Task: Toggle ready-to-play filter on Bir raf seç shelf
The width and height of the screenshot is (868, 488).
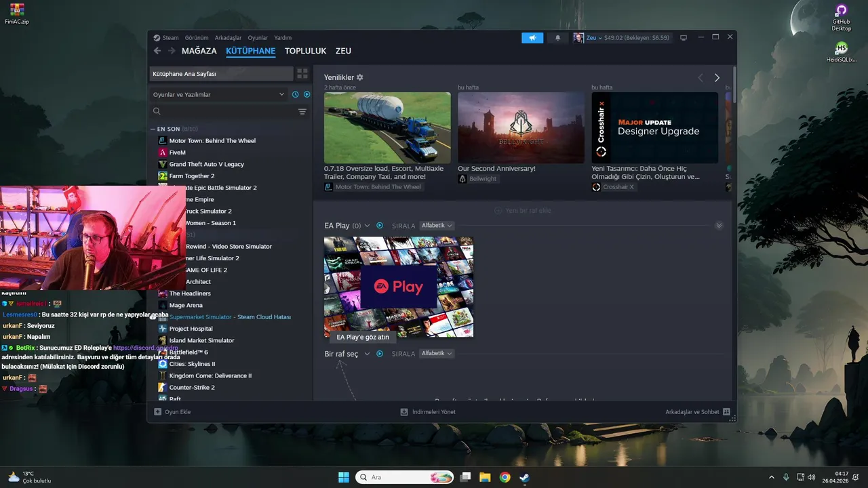Action: point(380,354)
